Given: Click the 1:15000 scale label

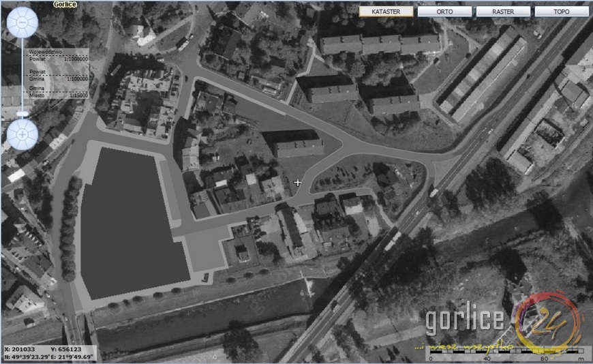Looking at the screenshot, I should click(x=78, y=95).
